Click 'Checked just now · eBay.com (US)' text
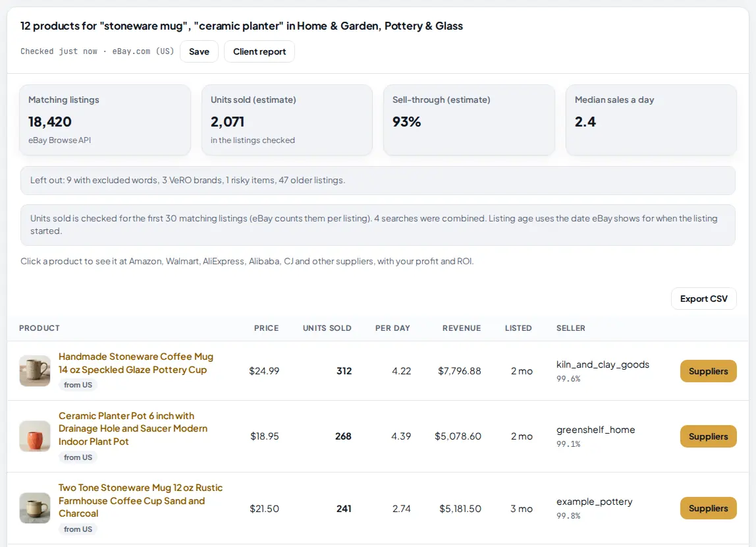 [x=97, y=51]
